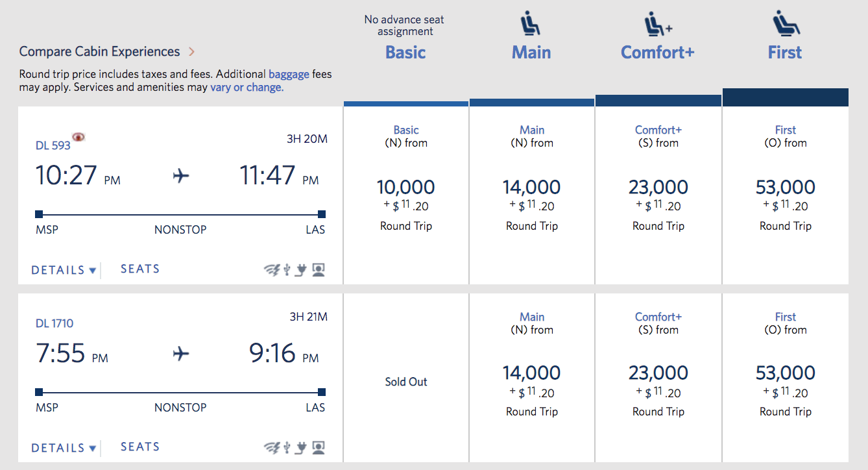Expand DETAILS for flight DL 593
The image size is (868, 470).
pos(63,268)
